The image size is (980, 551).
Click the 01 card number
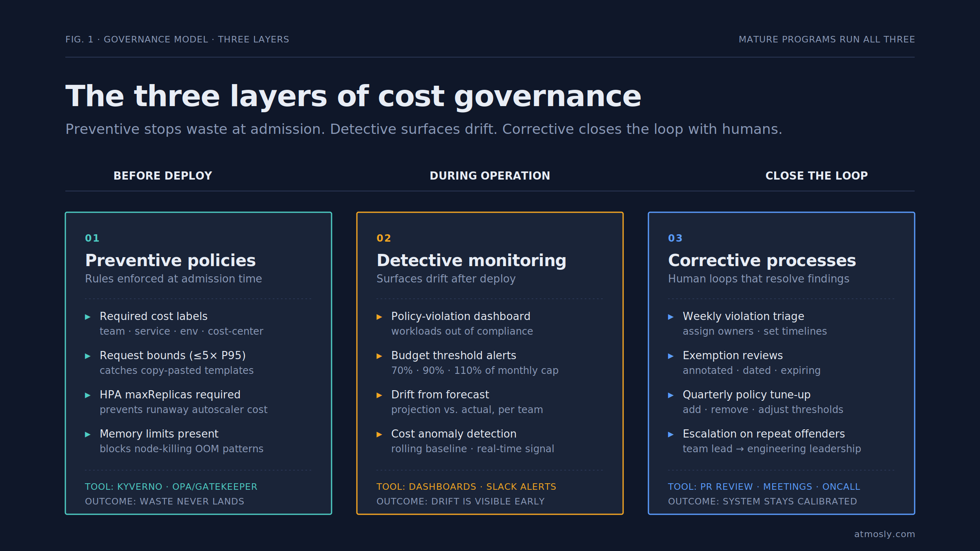point(92,238)
